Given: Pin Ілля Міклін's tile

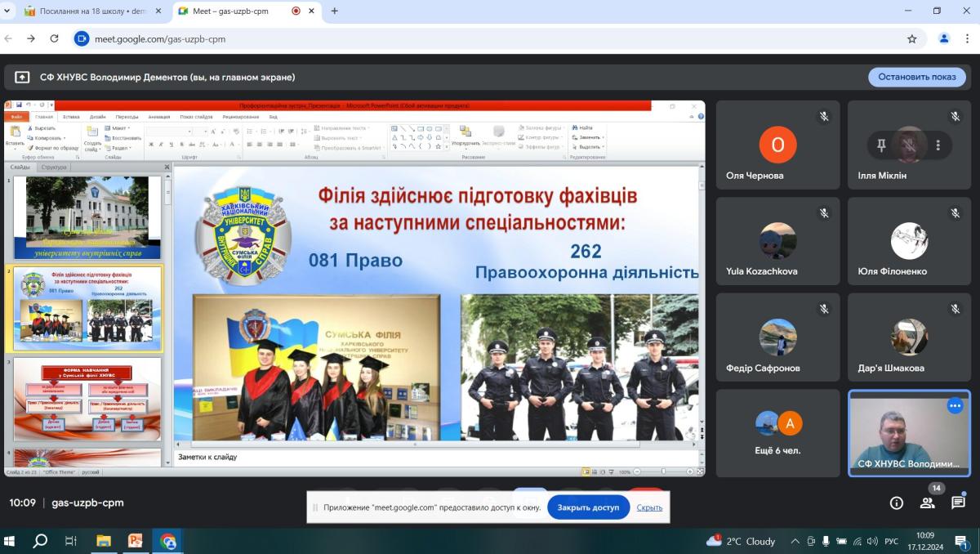Looking at the screenshot, I should tap(881, 145).
